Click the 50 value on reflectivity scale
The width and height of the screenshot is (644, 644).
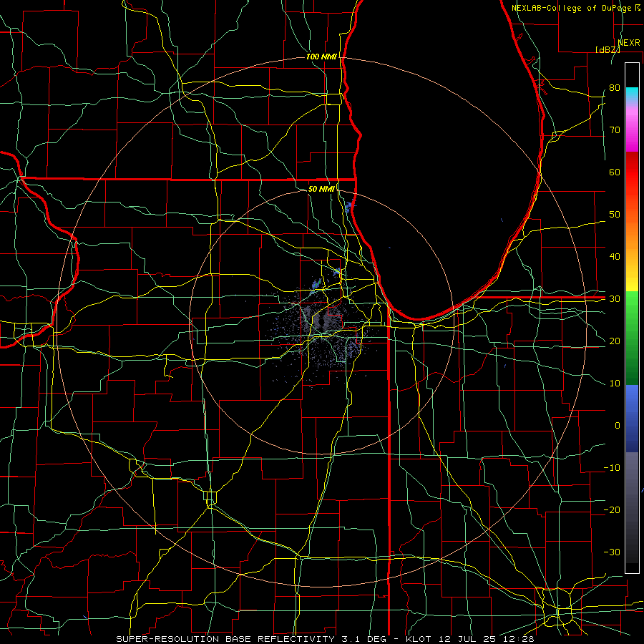[615, 215]
